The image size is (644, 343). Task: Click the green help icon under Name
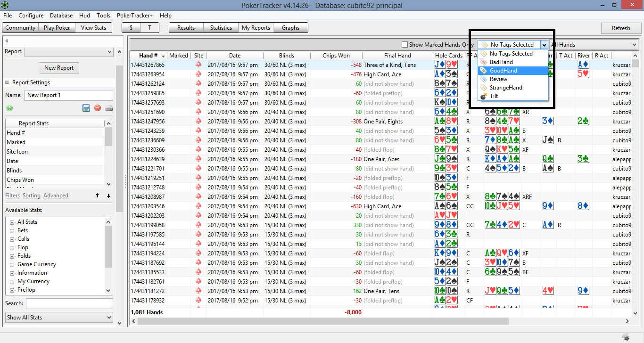pos(9,108)
